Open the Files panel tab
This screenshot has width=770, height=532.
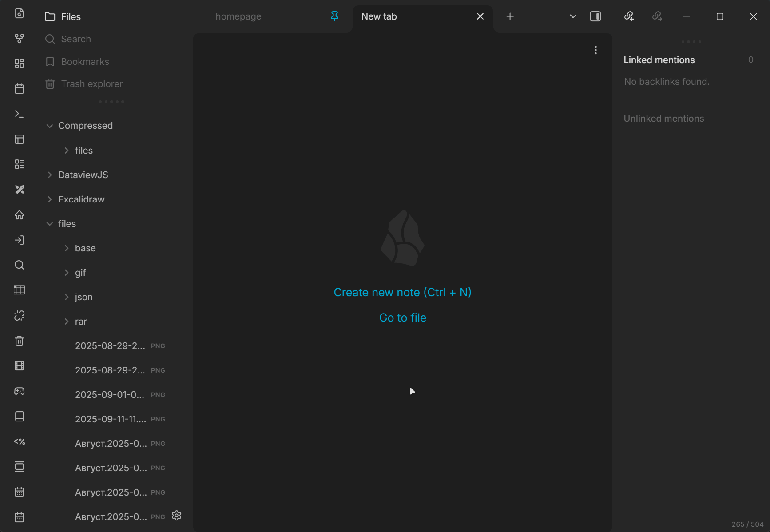coord(63,16)
